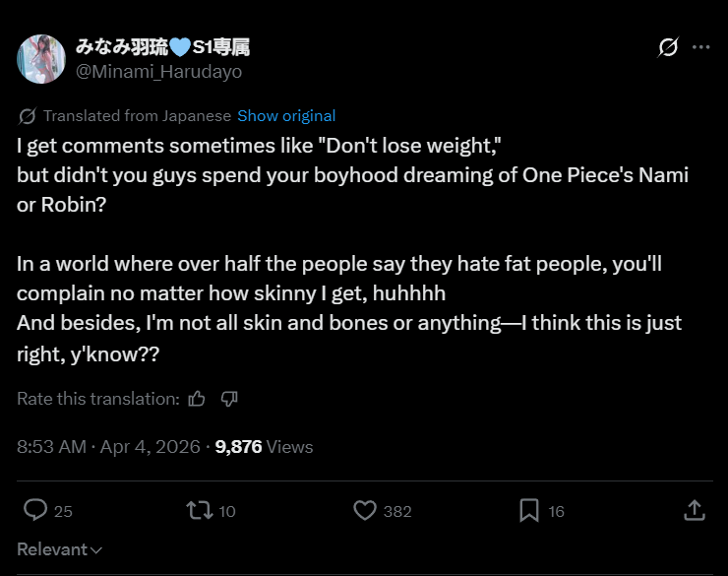Repost this tweet using the retweet icon

tap(199, 510)
